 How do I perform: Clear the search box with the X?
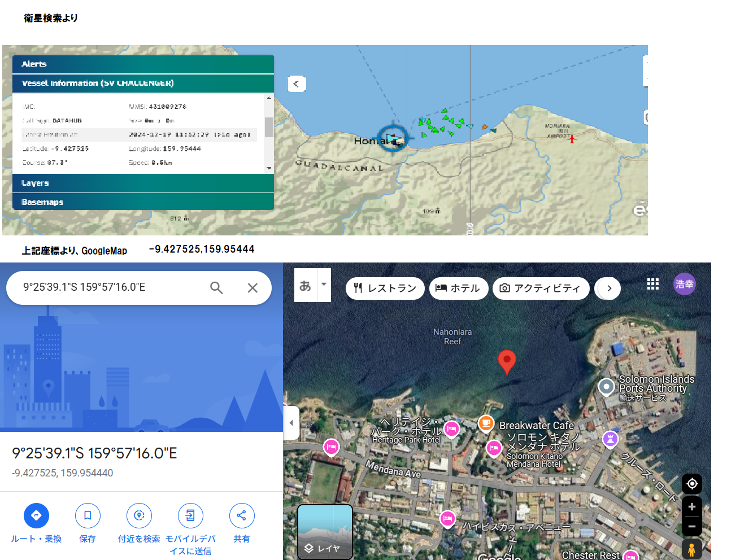pyautogui.click(x=253, y=288)
